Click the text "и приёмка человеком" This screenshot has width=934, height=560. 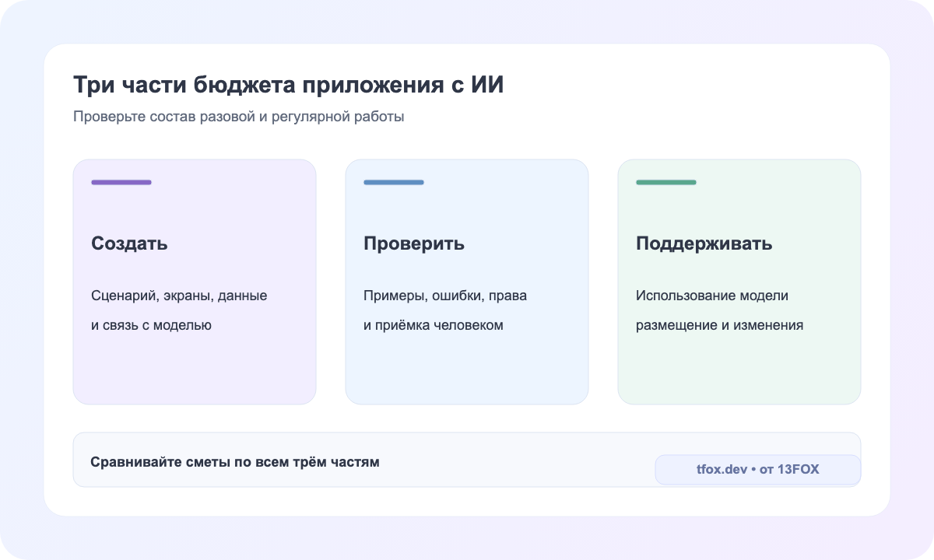coord(434,325)
